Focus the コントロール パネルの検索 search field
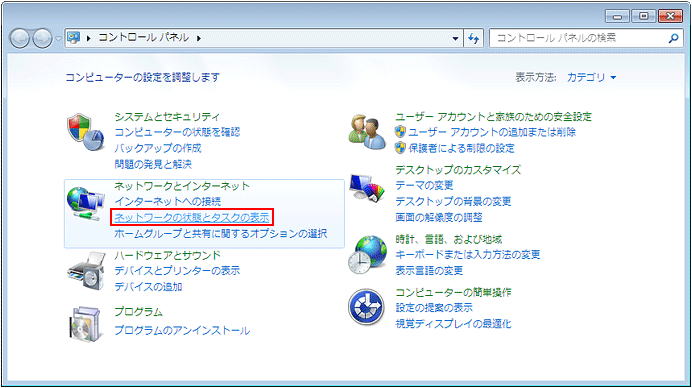 pyautogui.click(x=579, y=38)
